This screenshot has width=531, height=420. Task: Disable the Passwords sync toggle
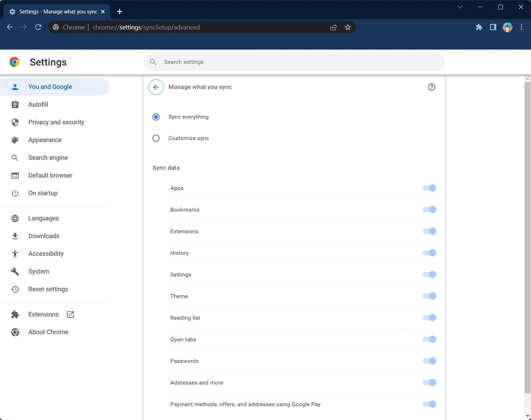click(x=429, y=361)
